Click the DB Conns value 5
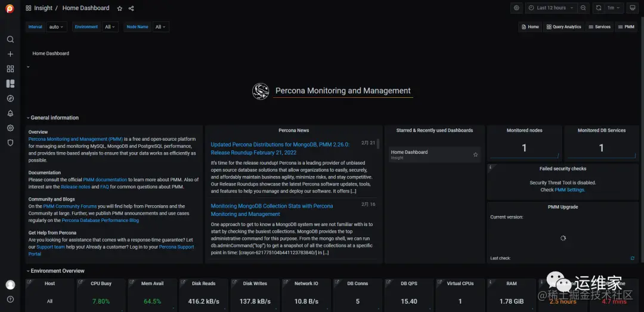The width and height of the screenshot is (644, 312). pyautogui.click(x=358, y=301)
